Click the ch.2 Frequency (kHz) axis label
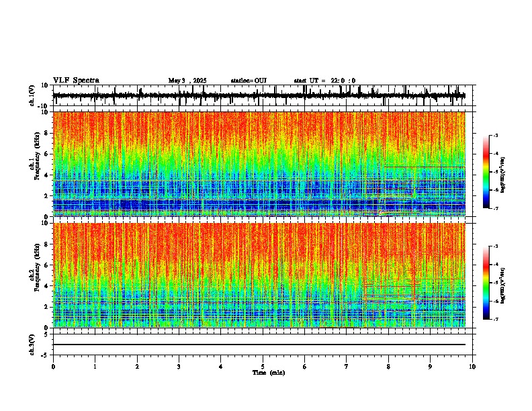Viewport: 532px width, 411px height. click(34, 267)
